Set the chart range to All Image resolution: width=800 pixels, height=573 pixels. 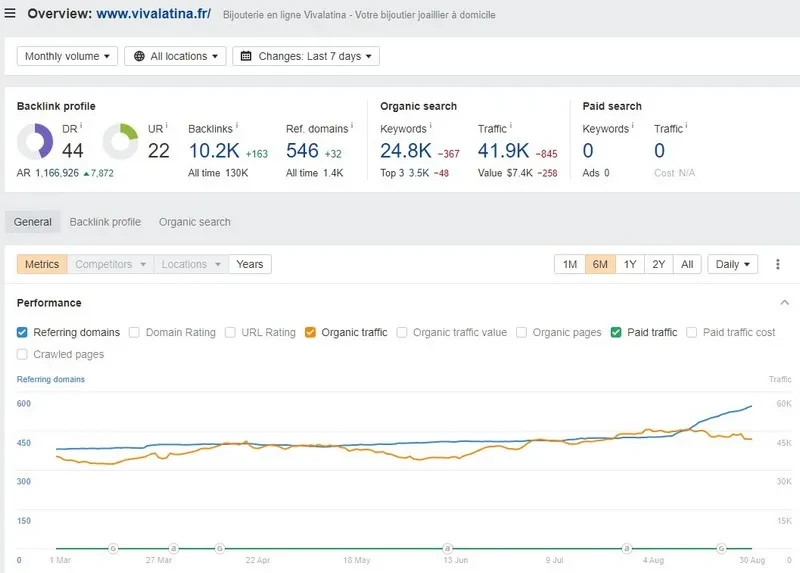click(687, 264)
